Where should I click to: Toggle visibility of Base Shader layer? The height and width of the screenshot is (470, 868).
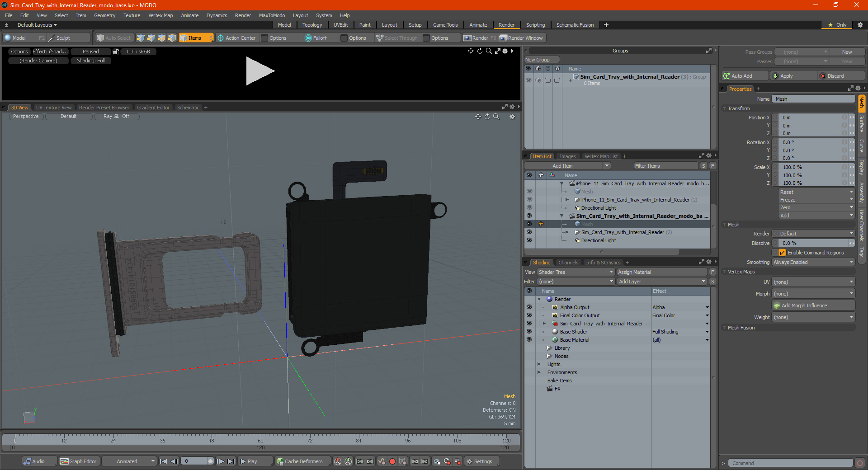pos(529,332)
